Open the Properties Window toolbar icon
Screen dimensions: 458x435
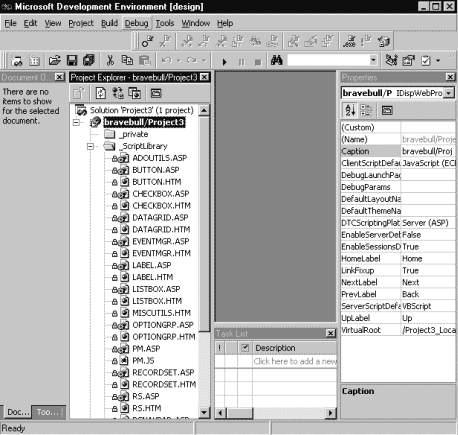tap(408, 61)
